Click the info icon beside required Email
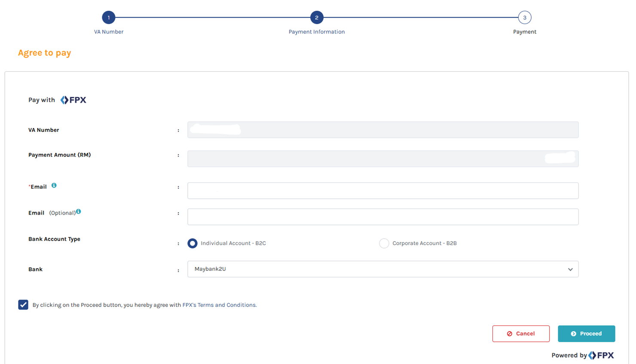Image resolution: width=636 pixels, height=364 pixels. point(54,185)
